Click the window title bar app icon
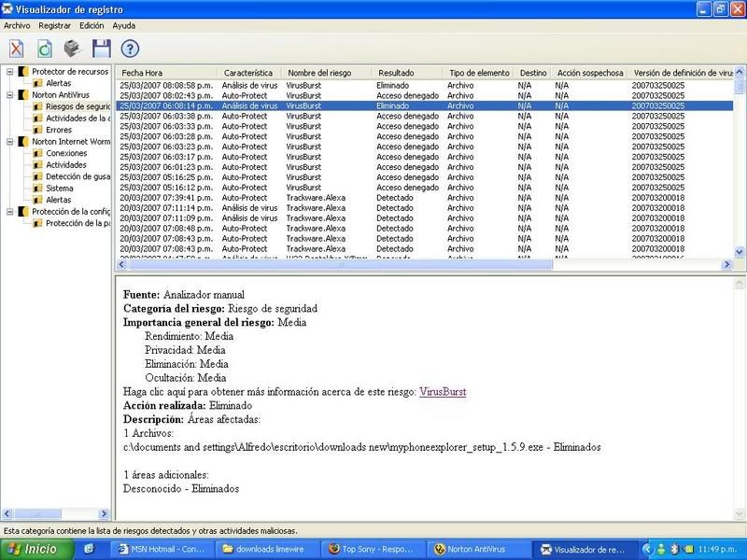Viewport: 747px width, 560px height. (x=7, y=9)
